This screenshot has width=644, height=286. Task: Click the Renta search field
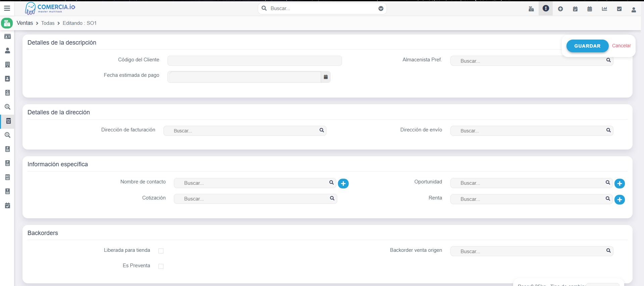[x=531, y=199]
